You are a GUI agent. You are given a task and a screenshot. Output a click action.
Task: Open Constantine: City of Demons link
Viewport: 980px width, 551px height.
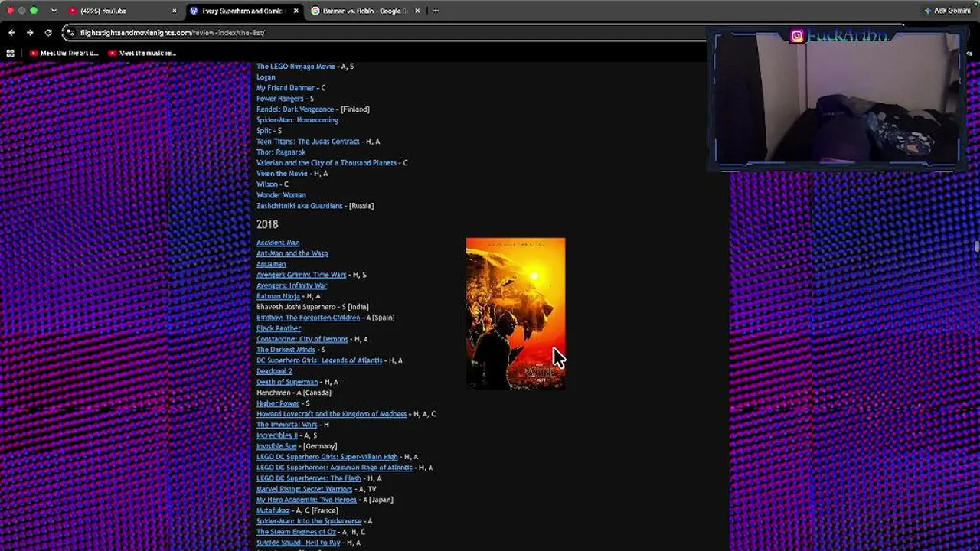pyautogui.click(x=302, y=339)
